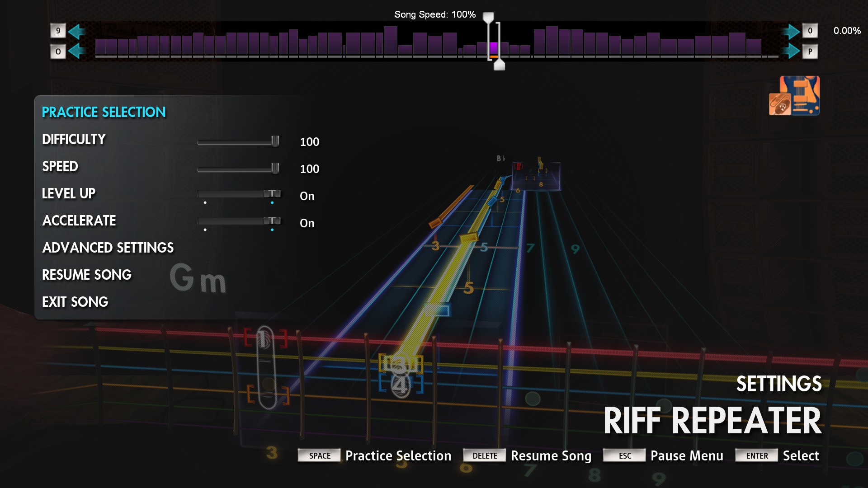
Task: Click the Practice Selection heading
Action: [x=104, y=113]
